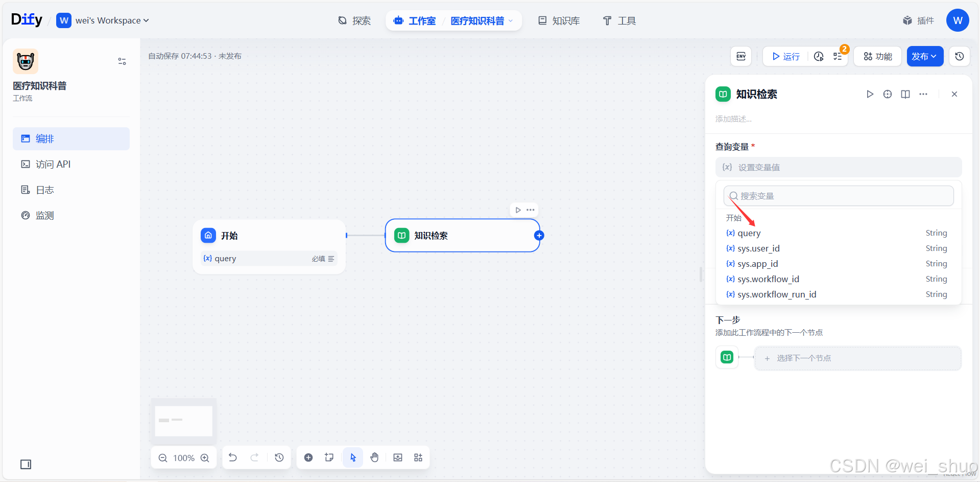Screen dimensions: 980x482
Task: Run 知识检索 node from canvas toolbar
Action: pos(518,210)
